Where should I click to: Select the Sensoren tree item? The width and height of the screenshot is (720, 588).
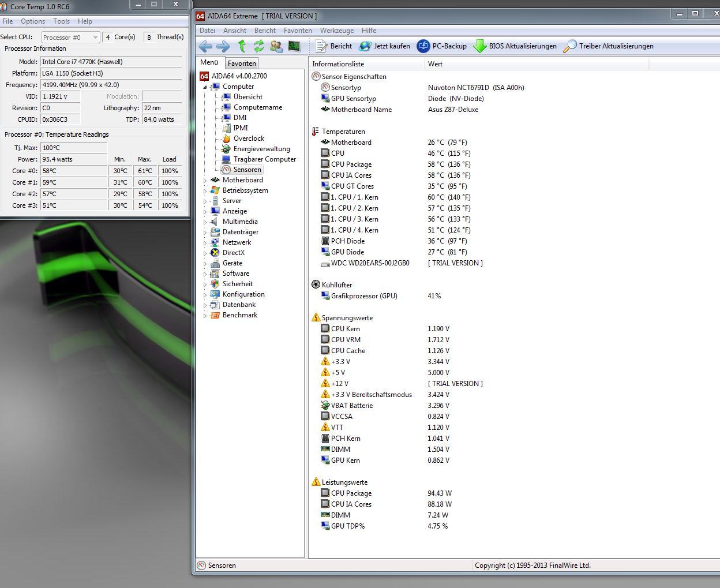click(x=247, y=170)
